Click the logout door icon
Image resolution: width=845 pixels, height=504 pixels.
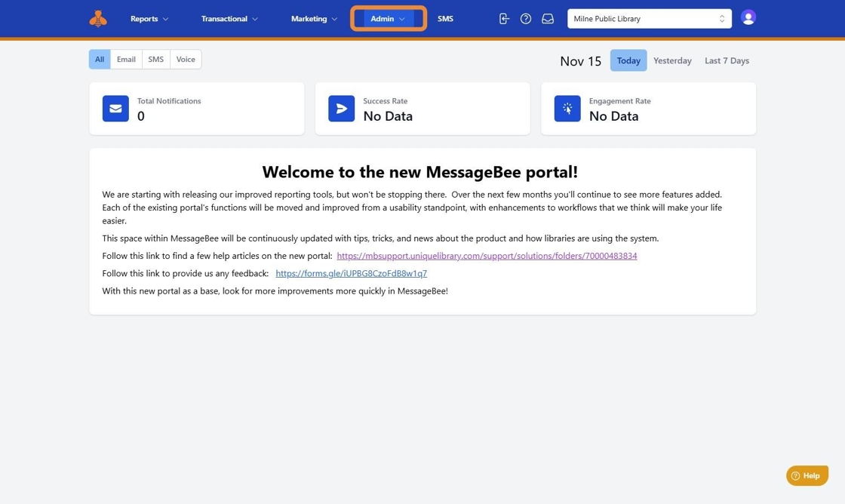pyautogui.click(x=504, y=19)
